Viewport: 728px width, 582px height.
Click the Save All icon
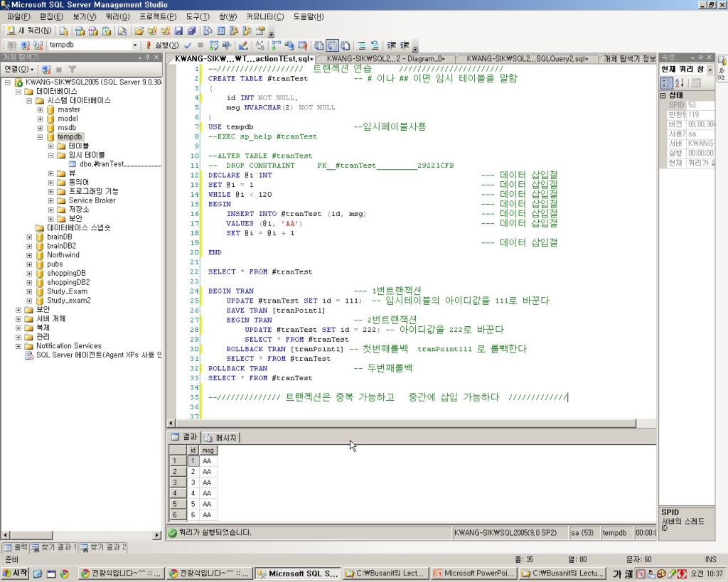coord(191,31)
